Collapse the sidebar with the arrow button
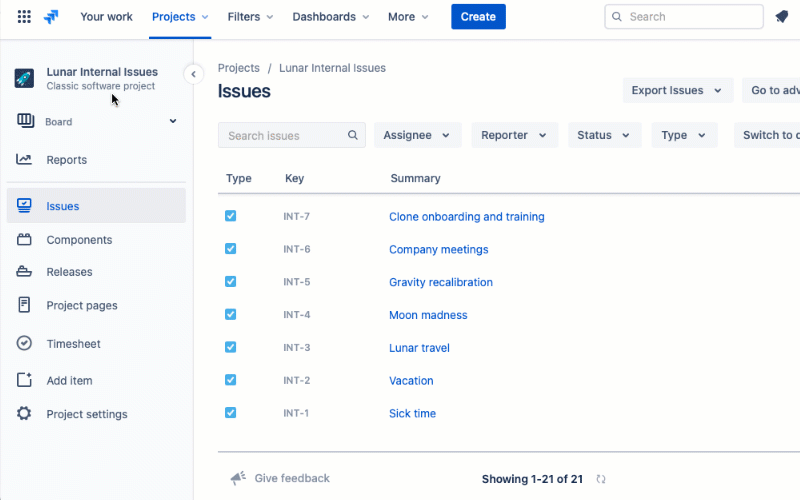The image size is (800, 500). tap(193, 74)
